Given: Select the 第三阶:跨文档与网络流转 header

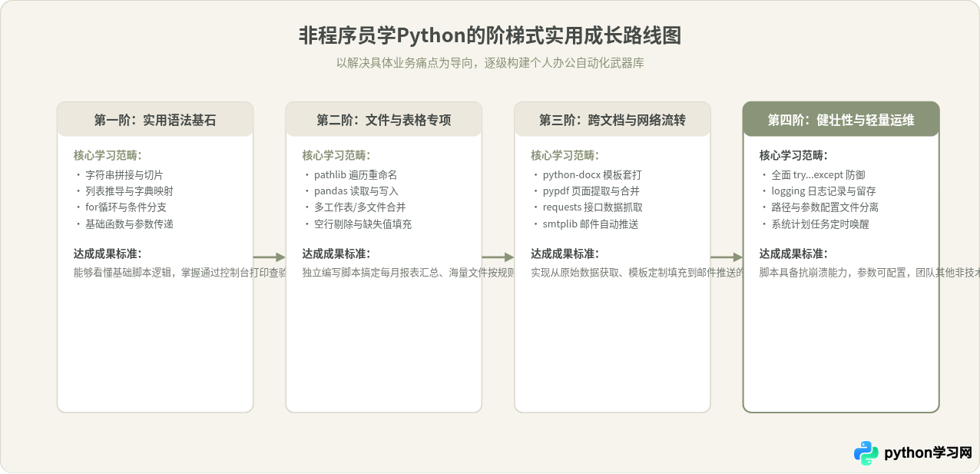Looking at the screenshot, I should click(x=612, y=120).
